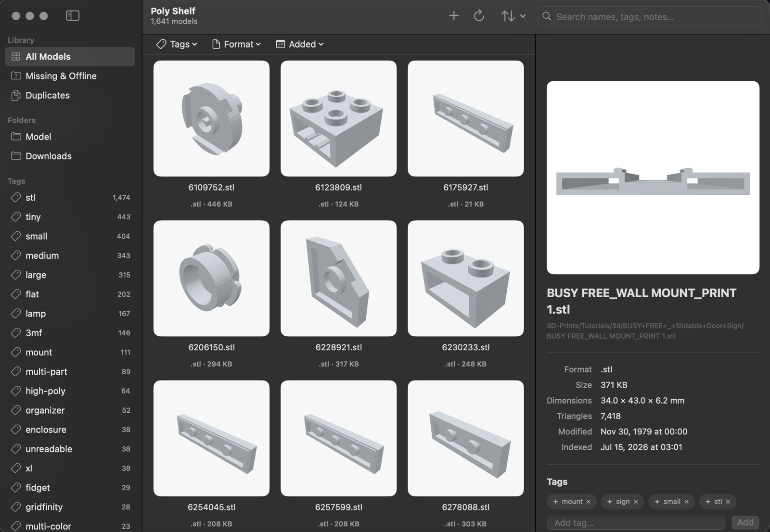Image resolution: width=770 pixels, height=532 pixels.
Task: Open the 6278088.stl thumbnail
Action: (465, 438)
